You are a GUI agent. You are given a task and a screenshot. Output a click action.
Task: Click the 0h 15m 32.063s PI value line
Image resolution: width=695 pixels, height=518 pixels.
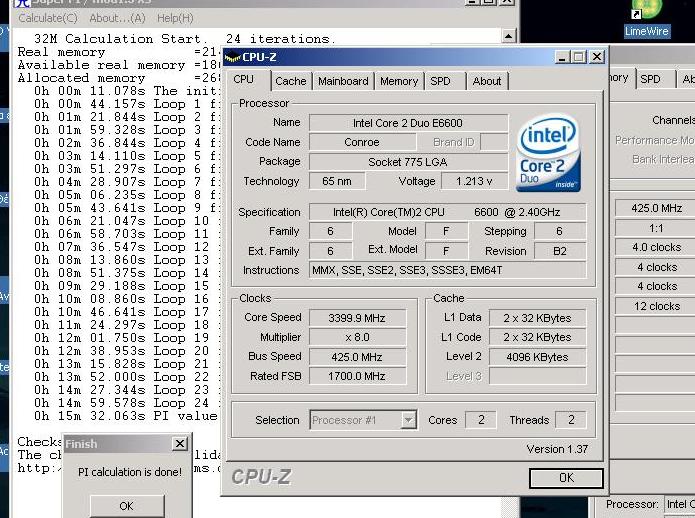tap(127, 416)
